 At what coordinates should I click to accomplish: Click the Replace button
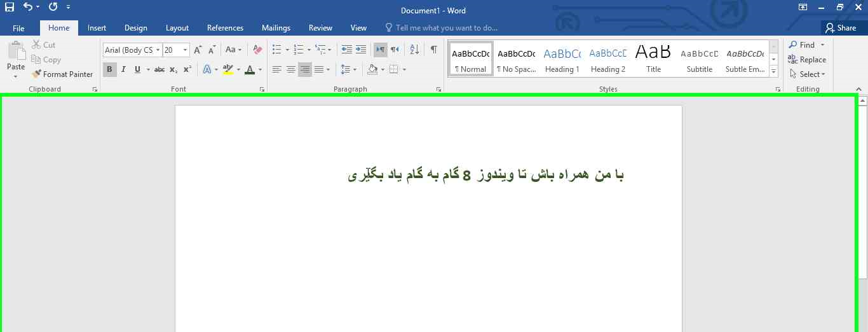coord(807,60)
